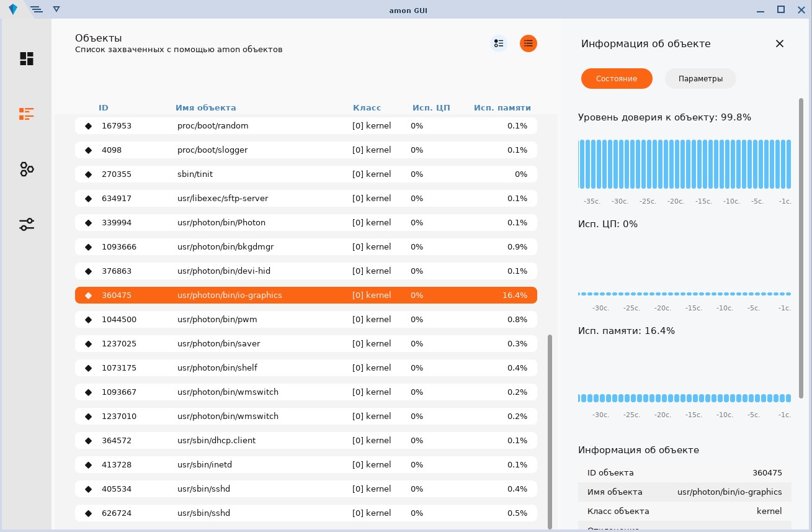812x532 pixels.
Task: Sort by the Имя объекта column header
Action: [x=205, y=107]
